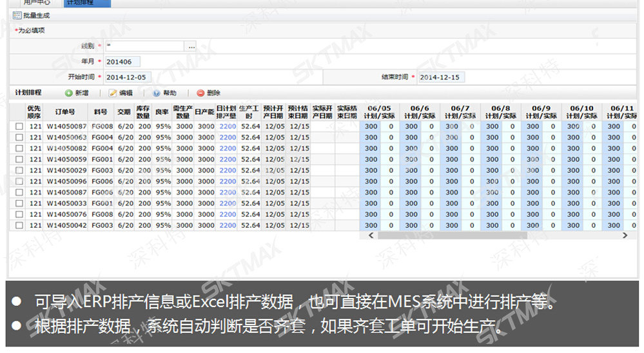The image size is (644, 353).
Task: Click the 2200 link for order W14050082
Action: pos(228,148)
